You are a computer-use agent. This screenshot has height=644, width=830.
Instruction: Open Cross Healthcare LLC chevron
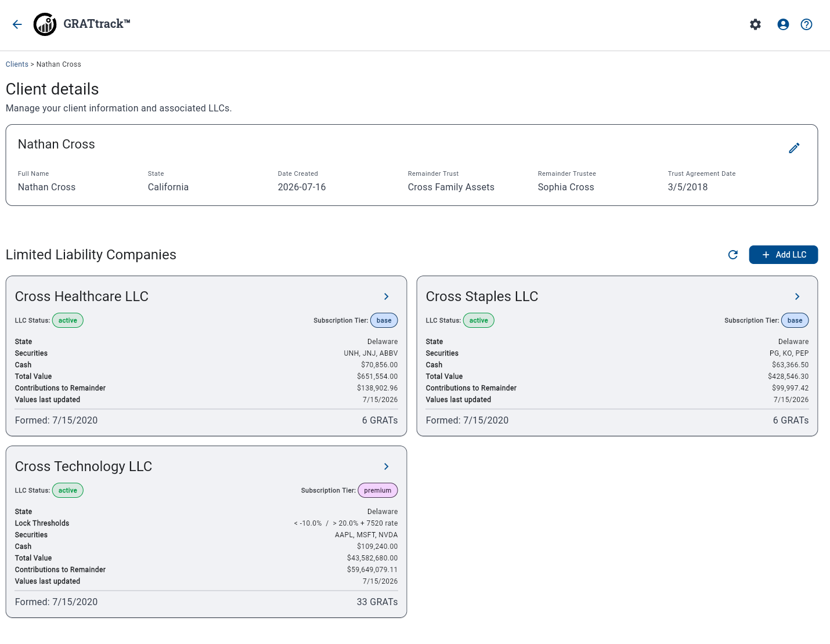click(387, 296)
